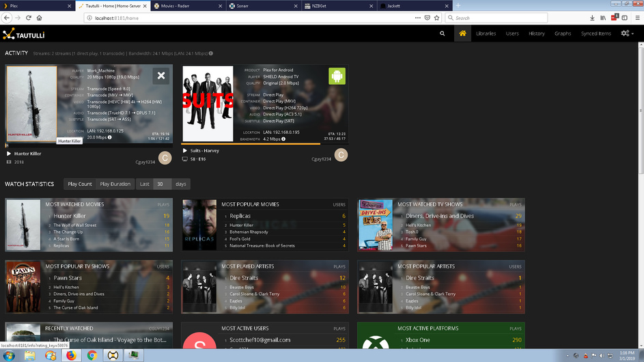The width and height of the screenshot is (644, 362).
Task: Open Suits poster in activity
Action: [x=208, y=104]
